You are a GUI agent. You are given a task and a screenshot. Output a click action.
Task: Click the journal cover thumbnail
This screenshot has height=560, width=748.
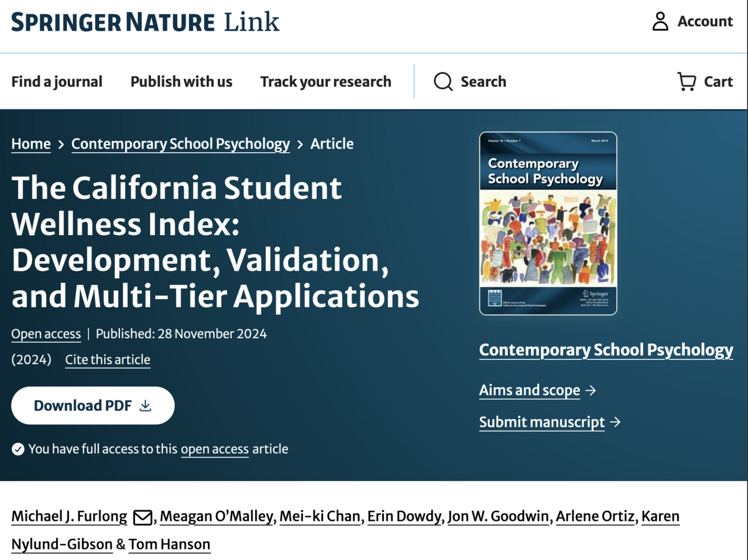pyautogui.click(x=548, y=223)
